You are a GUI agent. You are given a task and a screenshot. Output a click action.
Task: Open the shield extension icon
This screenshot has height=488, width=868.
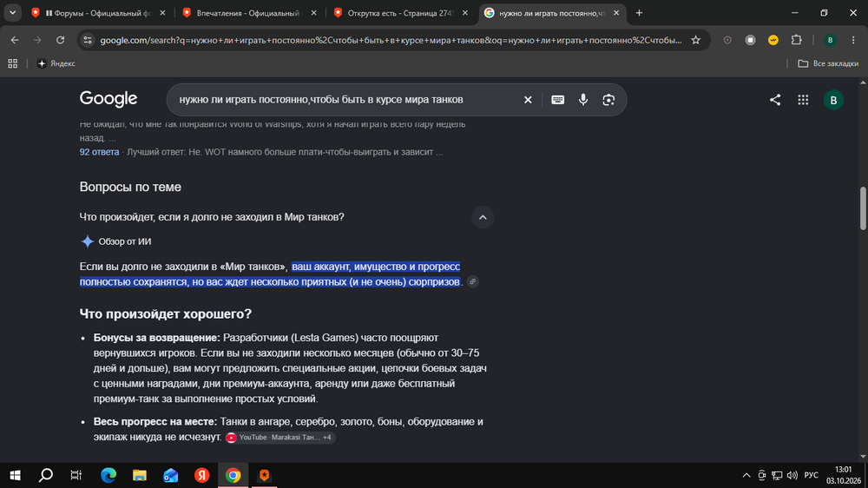(727, 40)
